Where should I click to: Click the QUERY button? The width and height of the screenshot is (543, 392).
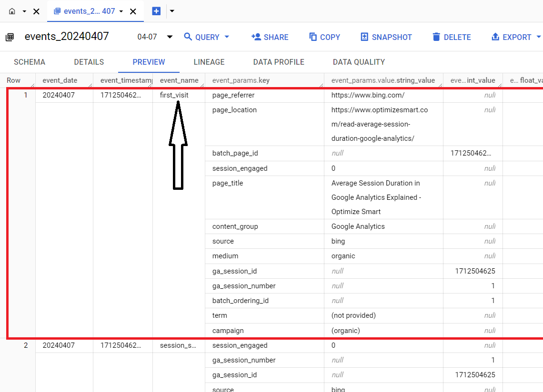(202, 37)
